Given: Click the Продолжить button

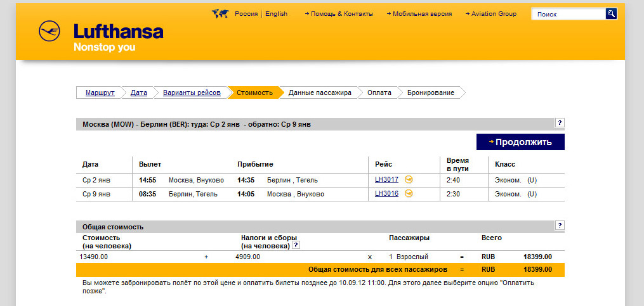Looking at the screenshot, I should (x=520, y=142).
